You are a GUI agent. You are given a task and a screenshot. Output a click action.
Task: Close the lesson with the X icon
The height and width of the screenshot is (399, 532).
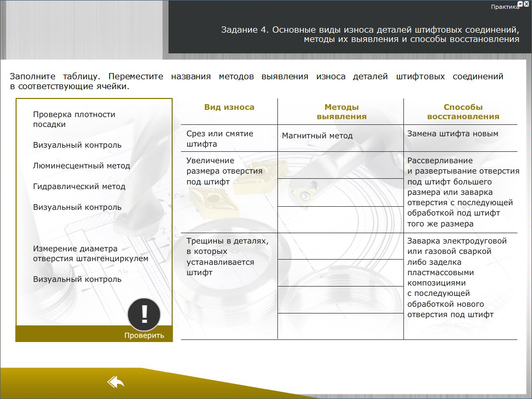527,4
